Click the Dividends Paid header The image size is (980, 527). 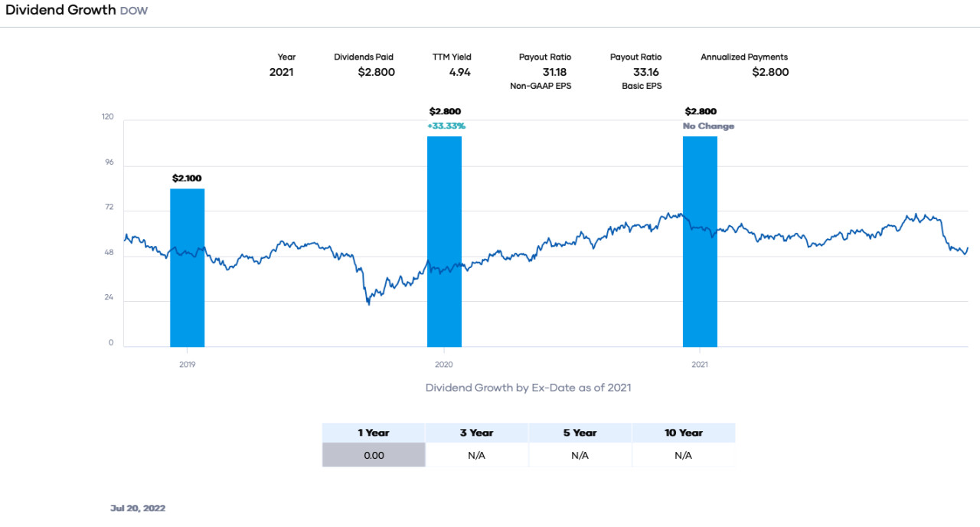pyautogui.click(x=364, y=57)
